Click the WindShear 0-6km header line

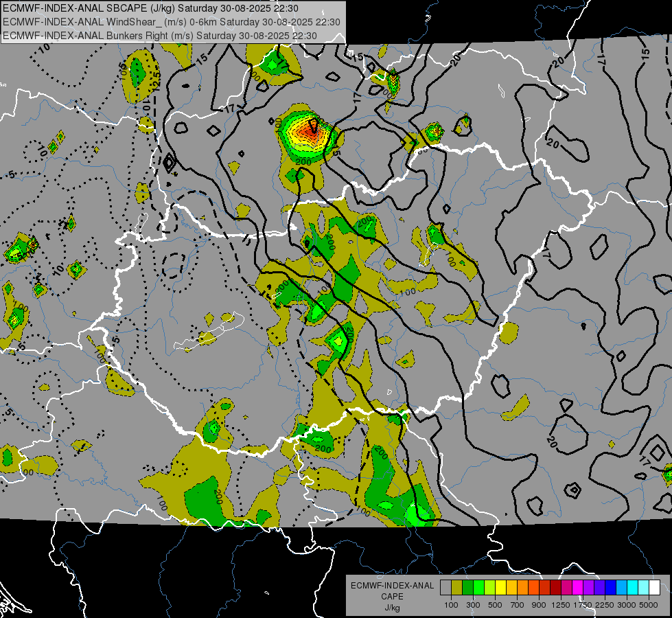(x=172, y=21)
